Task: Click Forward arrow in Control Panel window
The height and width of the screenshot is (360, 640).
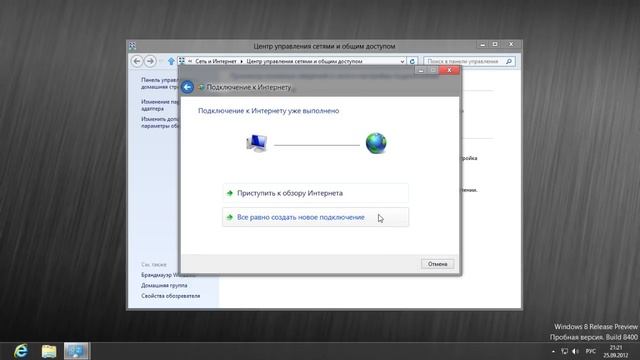Action: click(150, 61)
